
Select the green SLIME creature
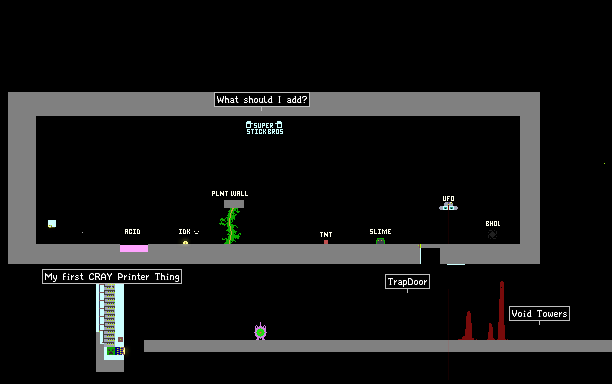click(x=380, y=241)
